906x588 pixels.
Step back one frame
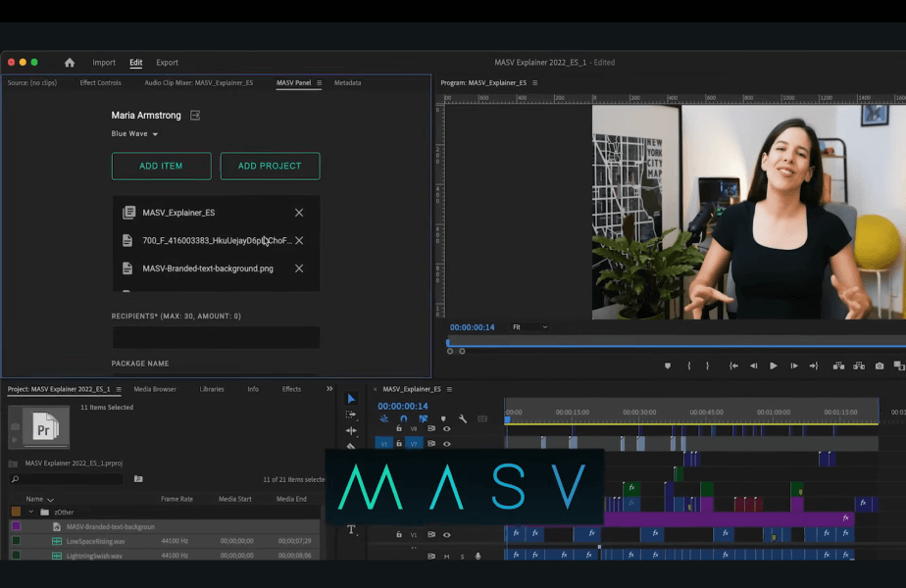[753, 366]
